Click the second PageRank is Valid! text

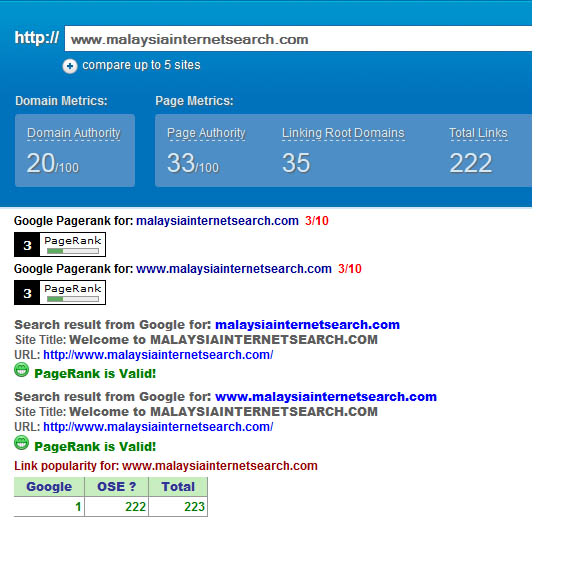[x=95, y=447]
